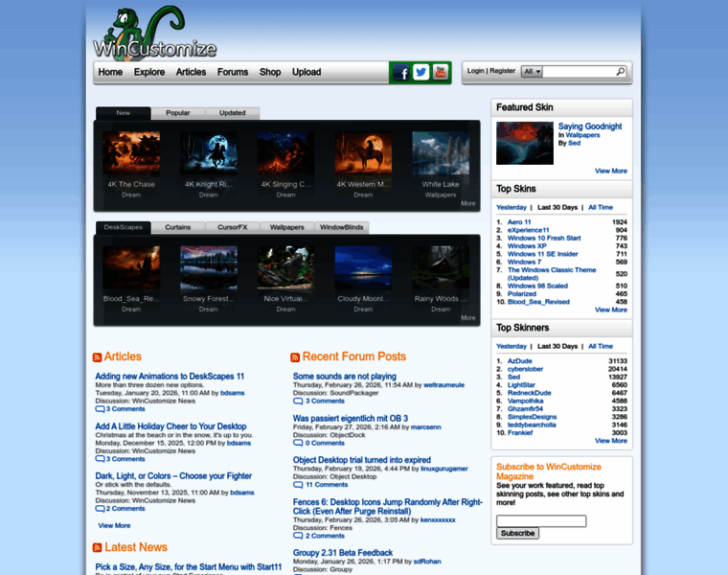Open Snowy Forest dream thumbnail

point(209,267)
